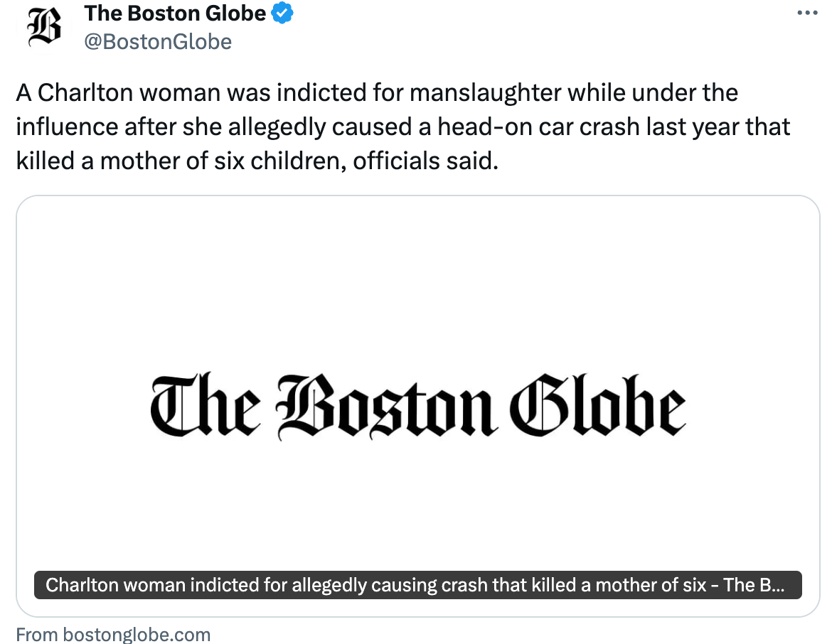This screenshot has width=832, height=644.
Task: Click The Boston Globe wordmark in card
Action: (417, 404)
